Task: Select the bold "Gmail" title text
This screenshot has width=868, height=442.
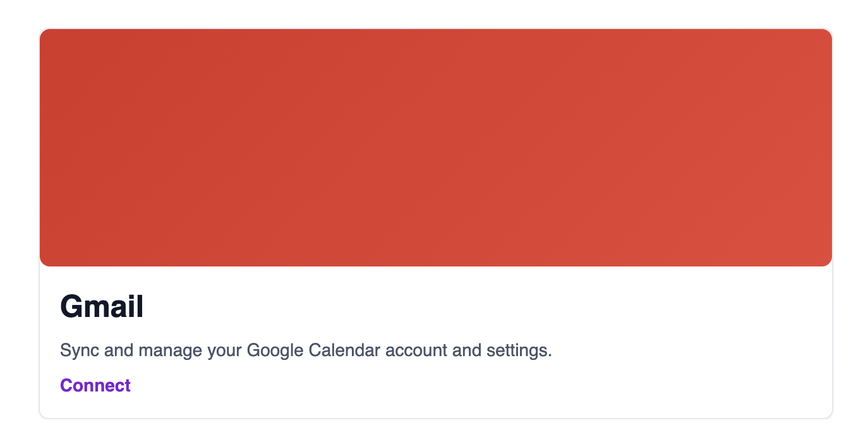Action: (102, 307)
